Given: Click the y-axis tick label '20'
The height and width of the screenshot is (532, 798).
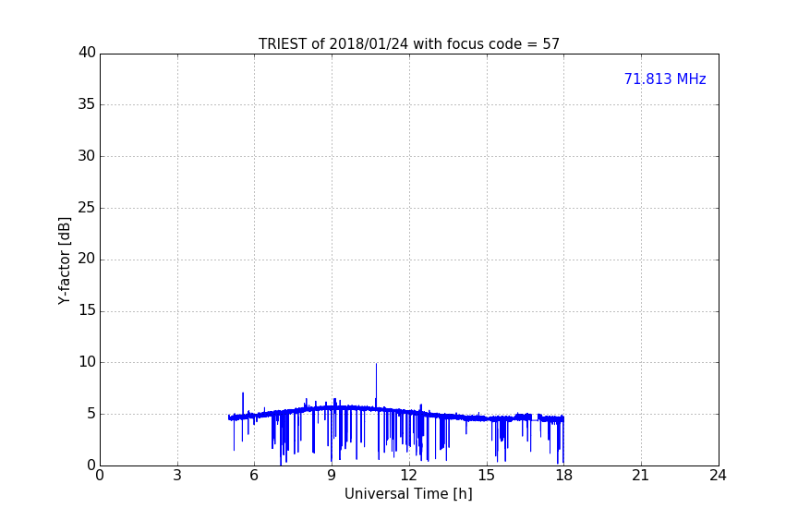Looking at the screenshot, I should pyautogui.click(x=87, y=259).
